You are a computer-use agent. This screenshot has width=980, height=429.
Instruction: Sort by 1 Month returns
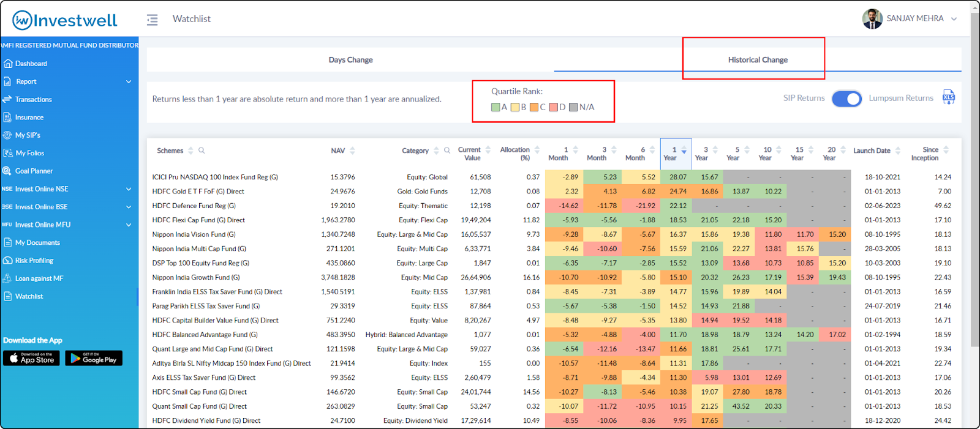tap(575, 149)
